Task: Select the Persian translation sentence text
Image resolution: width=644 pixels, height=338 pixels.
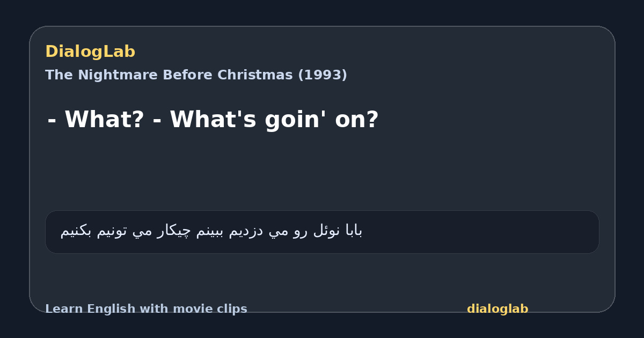Action: [x=211, y=231]
